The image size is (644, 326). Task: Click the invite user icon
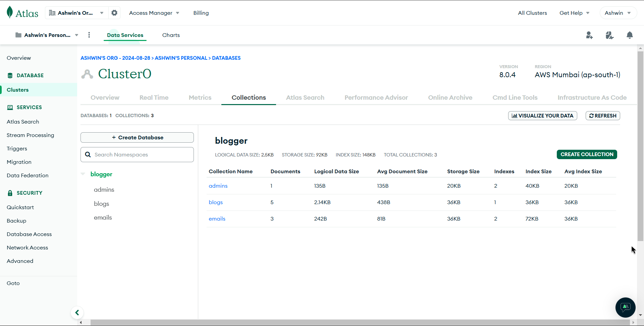point(589,35)
